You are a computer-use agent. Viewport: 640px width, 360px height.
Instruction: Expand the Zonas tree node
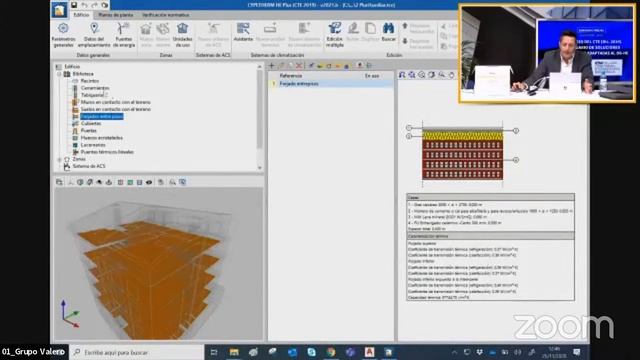(60, 159)
